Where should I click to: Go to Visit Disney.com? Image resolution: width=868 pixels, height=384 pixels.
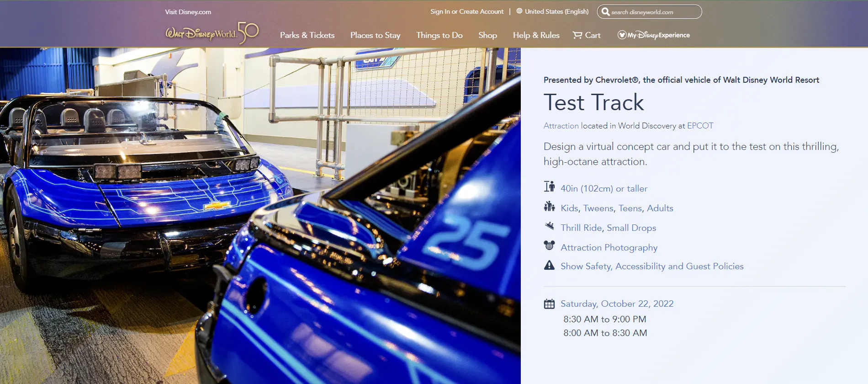[x=188, y=12]
